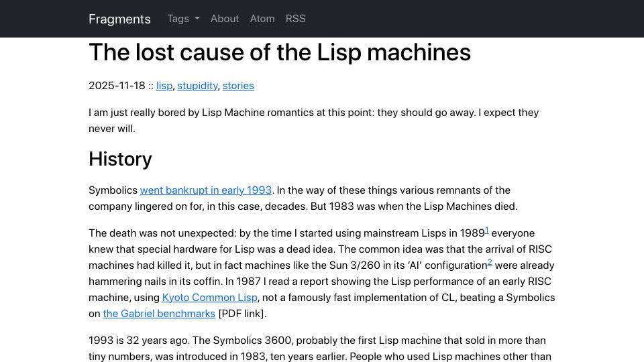This screenshot has width=644, height=362.
Task: Open the About page
Action: [225, 19]
